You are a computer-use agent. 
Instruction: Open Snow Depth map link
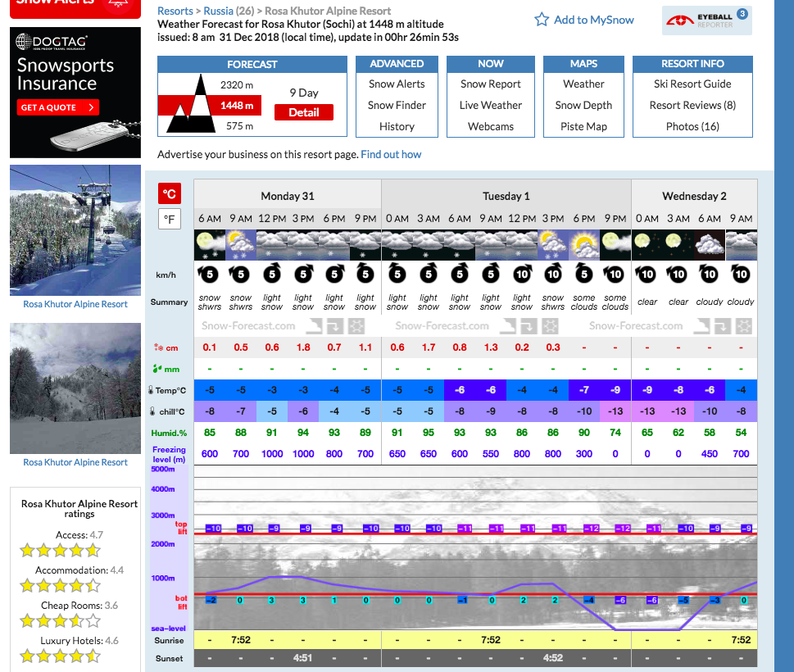[x=584, y=106]
